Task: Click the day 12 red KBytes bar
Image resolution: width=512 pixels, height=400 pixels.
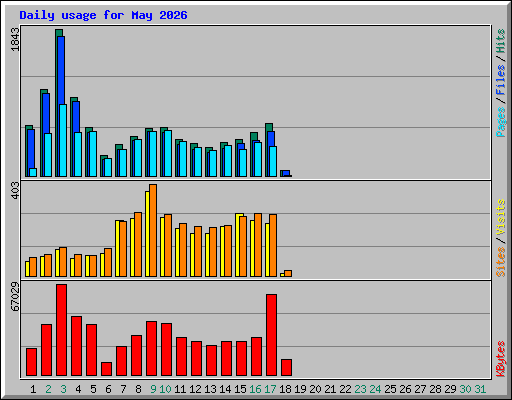Action: tap(196, 358)
